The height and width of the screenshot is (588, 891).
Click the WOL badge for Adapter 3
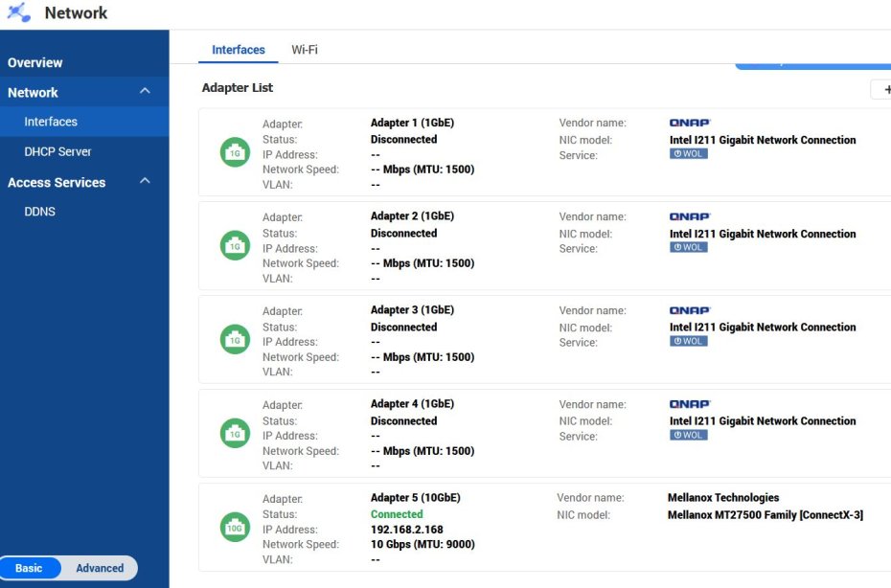point(688,341)
